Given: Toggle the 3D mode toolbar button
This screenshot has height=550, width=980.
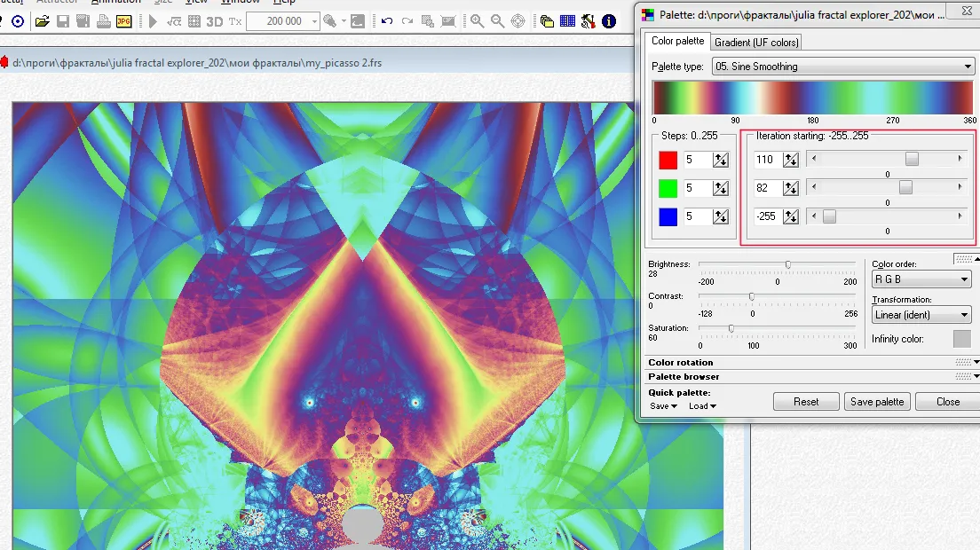Looking at the screenshot, I should (215, 21).
